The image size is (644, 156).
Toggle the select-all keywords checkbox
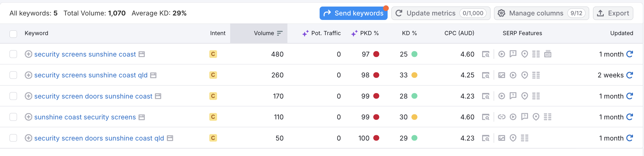tap(13, 34)
